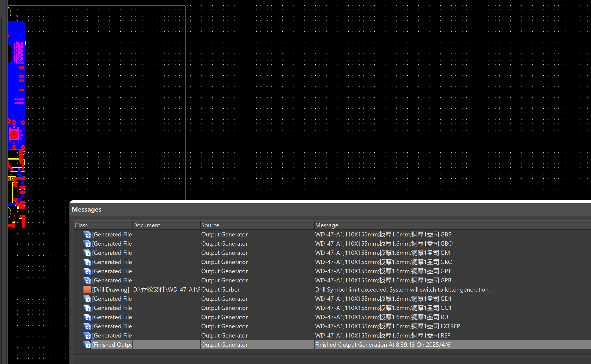Select the Finished Output Generation At 8:39:13 message
The image size is (591, 364).
click(383, 345)
